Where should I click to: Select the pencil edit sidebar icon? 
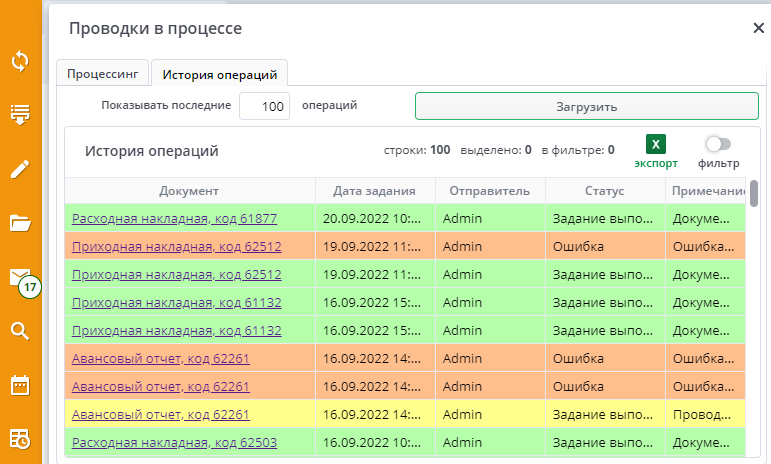[x=20, y=168]
